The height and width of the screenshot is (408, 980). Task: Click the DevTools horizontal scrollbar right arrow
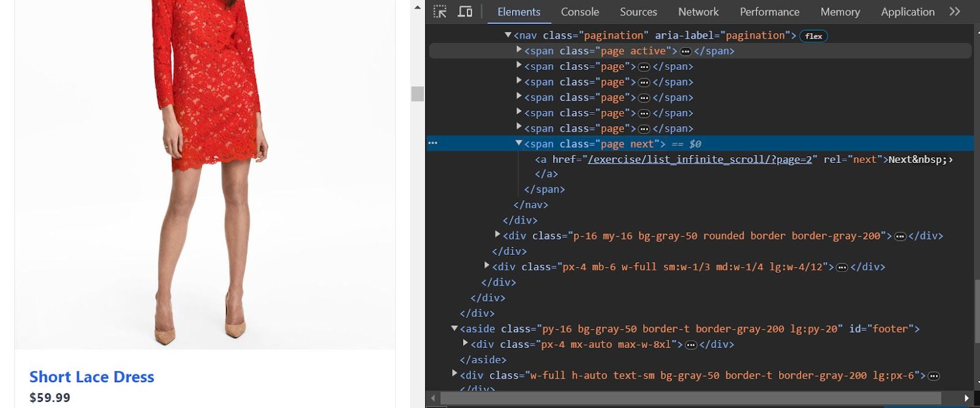[x=967, y=398]
